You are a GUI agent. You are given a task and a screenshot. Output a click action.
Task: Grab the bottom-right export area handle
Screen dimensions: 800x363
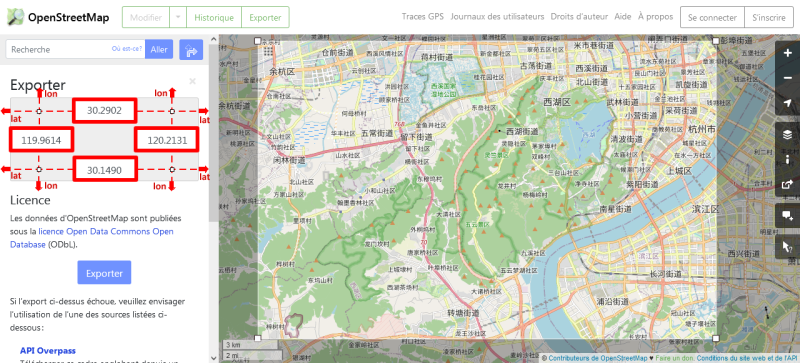point(716,338)
